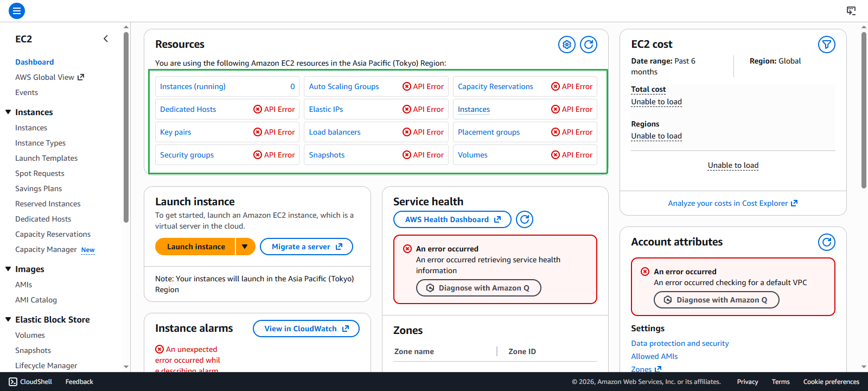This screenshot has height=391, width=868.
Task: Click the Zone name column header
Action: (x=414, y=351)
